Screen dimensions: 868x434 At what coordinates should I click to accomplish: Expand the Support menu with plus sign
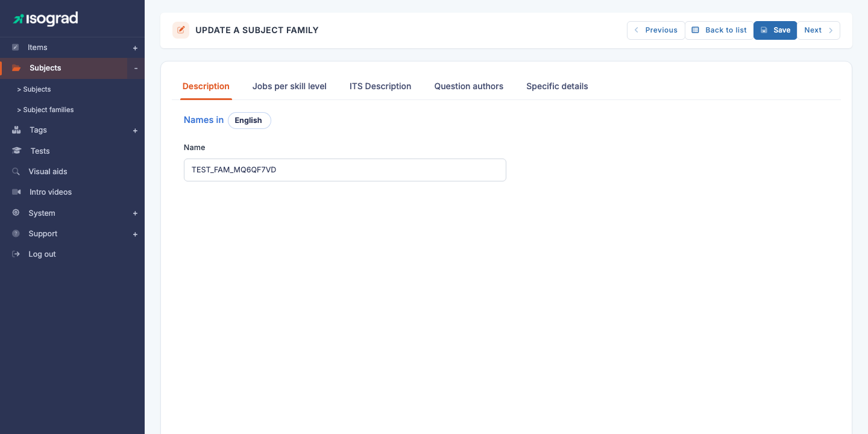click(135, 234)
